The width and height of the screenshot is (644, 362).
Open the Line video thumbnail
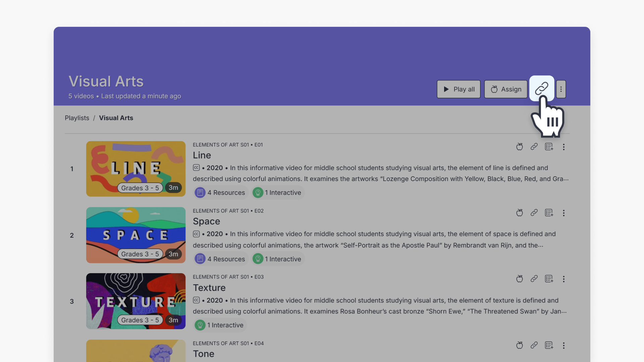click(136, 169)
